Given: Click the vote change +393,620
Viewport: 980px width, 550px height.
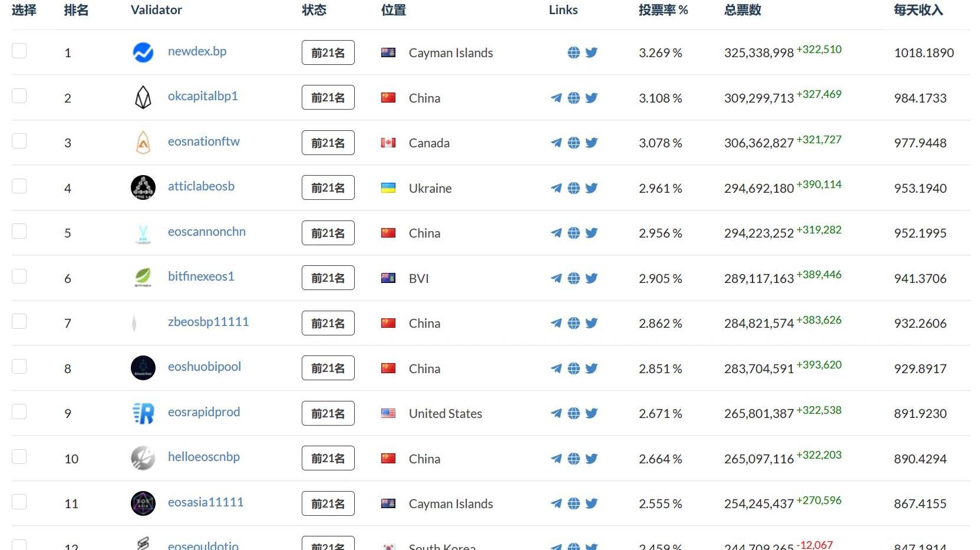Looking at the screenshot, I should (819, 365).
